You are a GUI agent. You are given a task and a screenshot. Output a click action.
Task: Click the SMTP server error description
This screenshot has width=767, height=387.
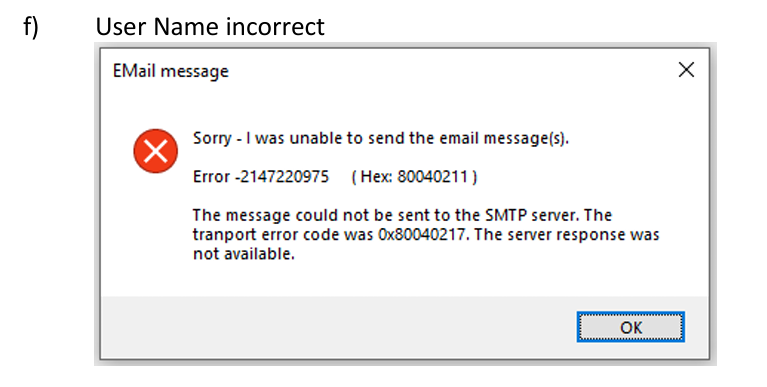click(x=426, y=234)
